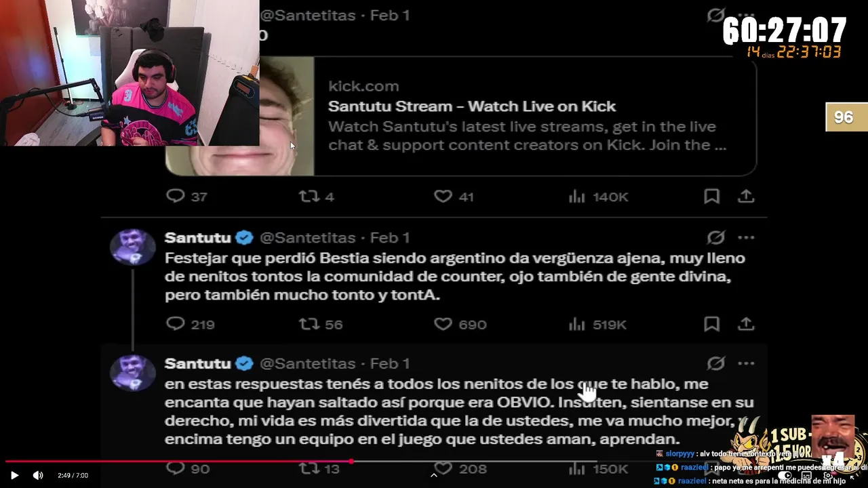Open more options on the Festejar tweet
This screenshot has width=868, height=488.
tap(746, 237)
